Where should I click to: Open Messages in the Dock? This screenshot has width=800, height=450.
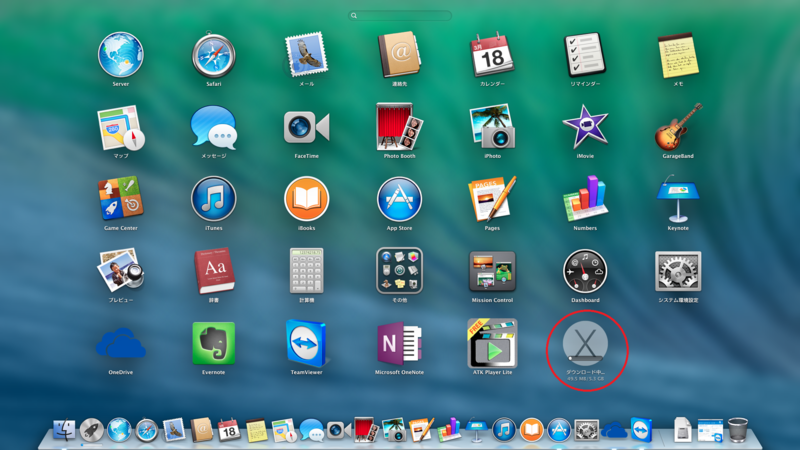tap(311, 430)
